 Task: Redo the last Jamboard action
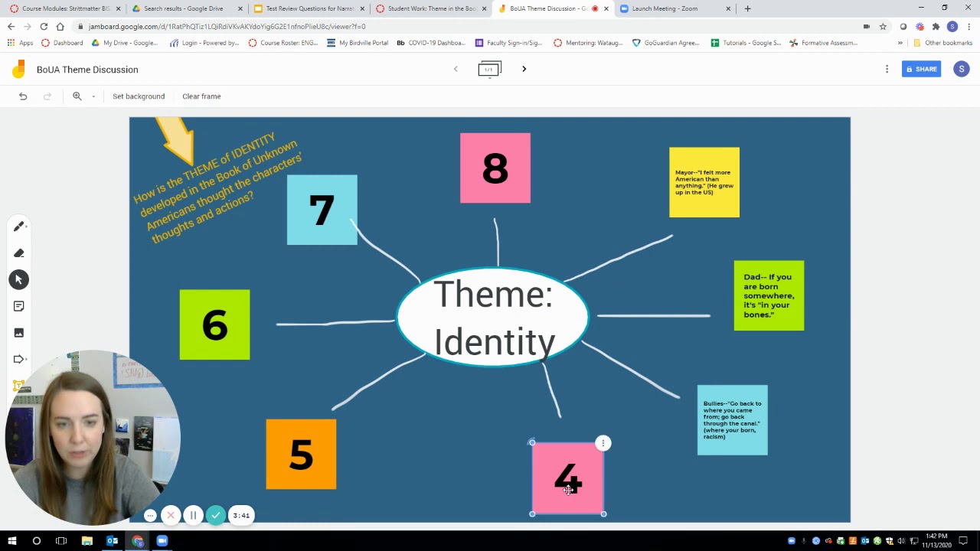coord(47,96)
